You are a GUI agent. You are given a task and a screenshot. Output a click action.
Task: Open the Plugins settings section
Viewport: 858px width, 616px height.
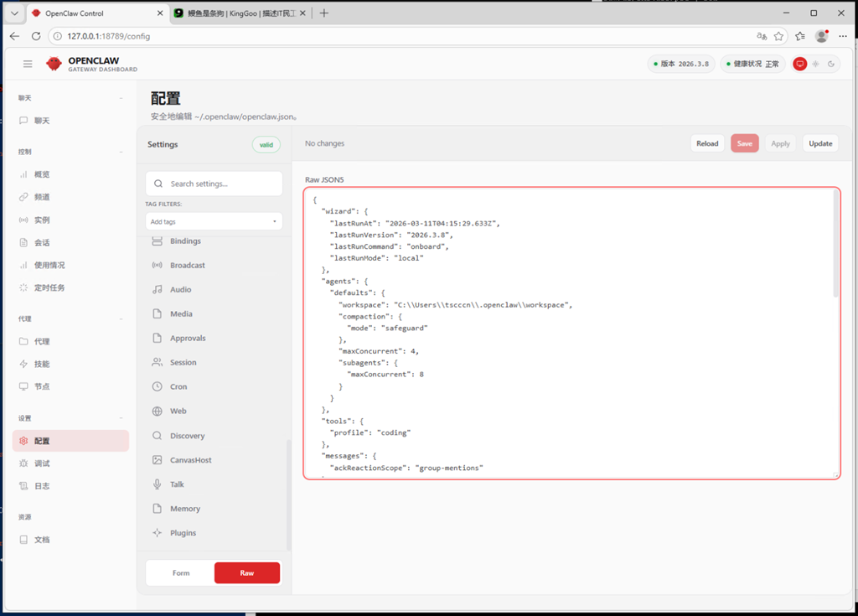(x=183, y=533)
